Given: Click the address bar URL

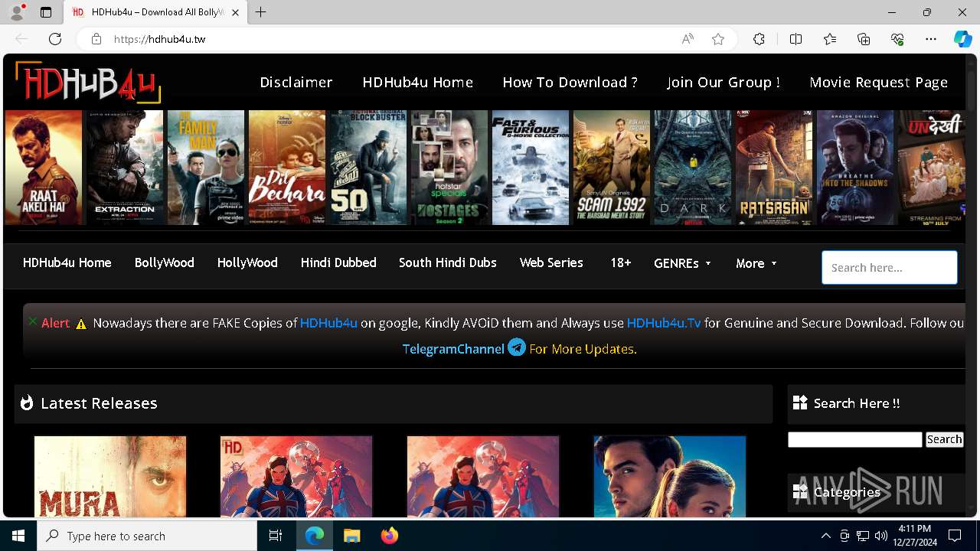Looking at the screenshot, I should pos(159,39).
